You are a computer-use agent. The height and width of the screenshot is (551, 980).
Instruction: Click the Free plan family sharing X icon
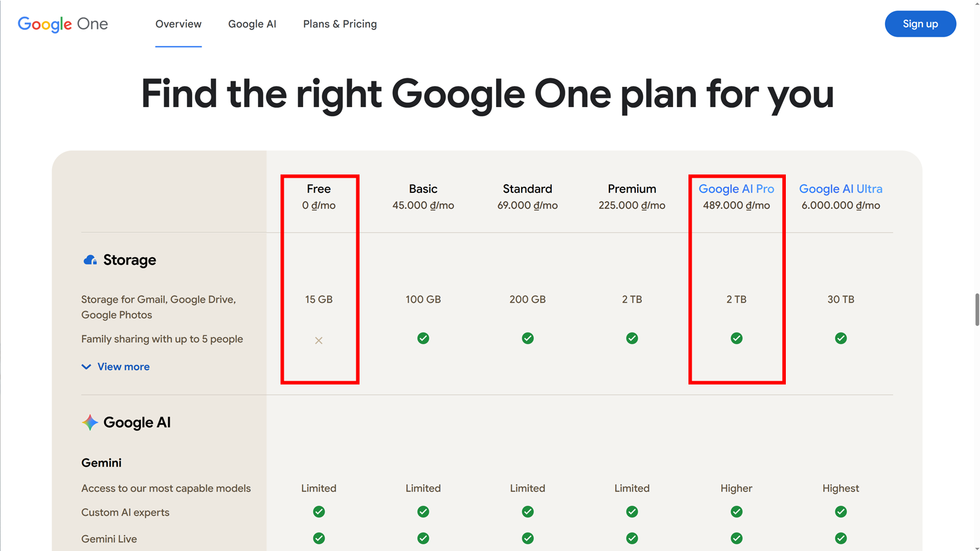click(318, 340)
